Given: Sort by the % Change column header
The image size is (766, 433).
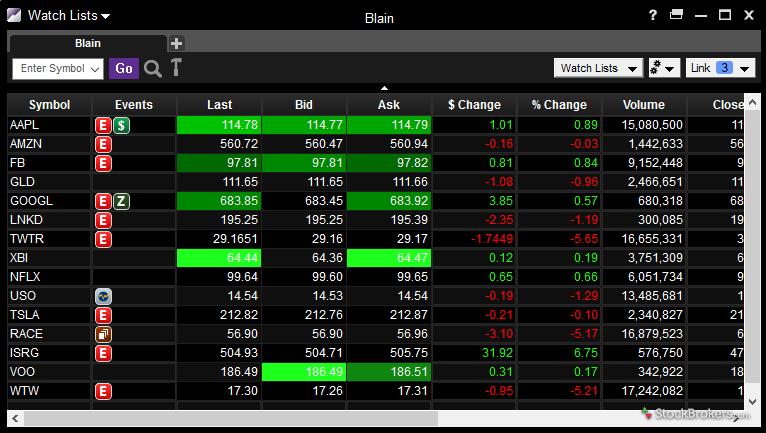Looking at the screenshot, I should 559,105.
